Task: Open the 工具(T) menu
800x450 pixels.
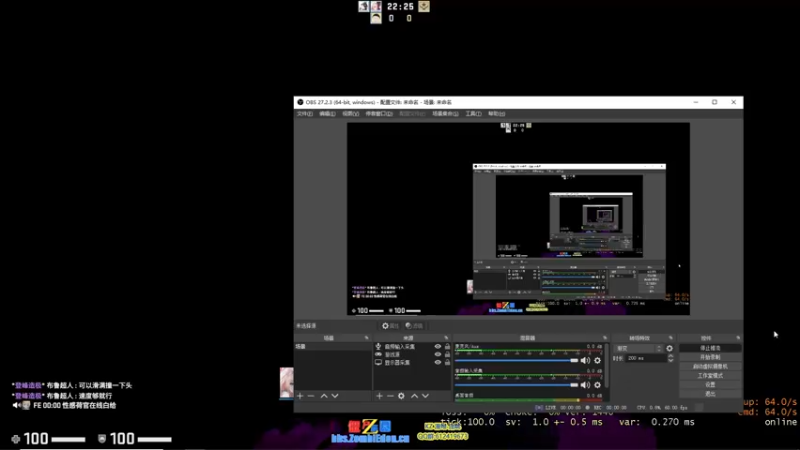Action: pos(473,114)
